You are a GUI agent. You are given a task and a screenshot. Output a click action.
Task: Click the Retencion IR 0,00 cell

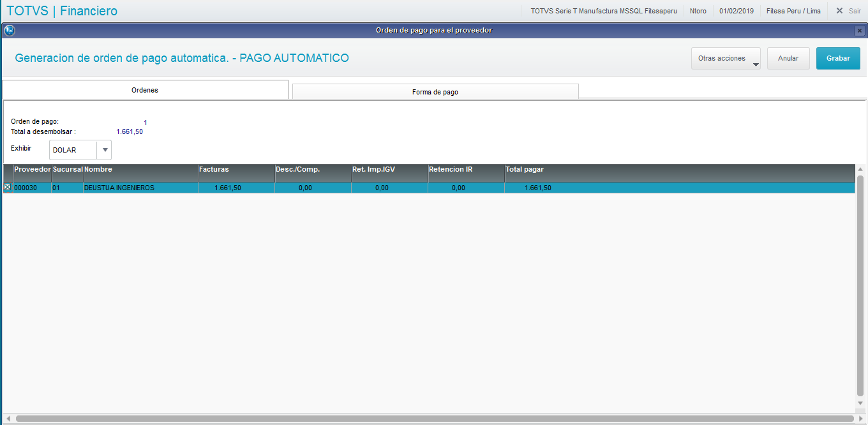pos(467,188)
